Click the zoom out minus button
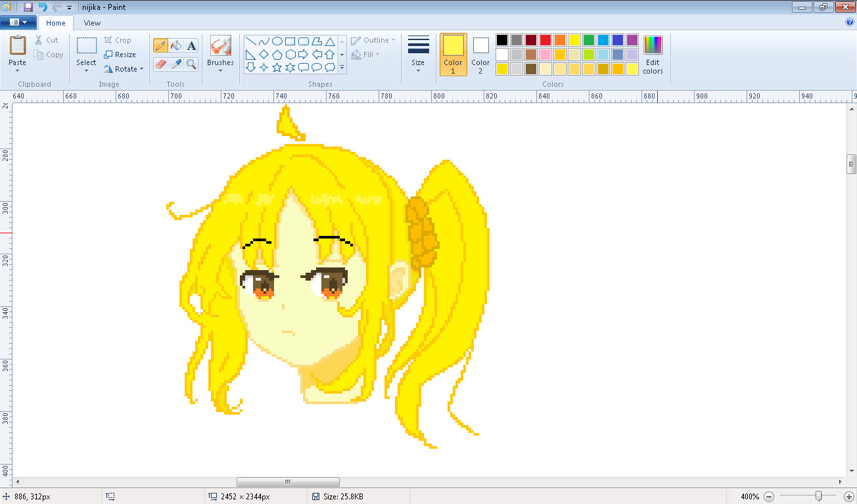Screen dimensions: 857x504 [769, 496]
